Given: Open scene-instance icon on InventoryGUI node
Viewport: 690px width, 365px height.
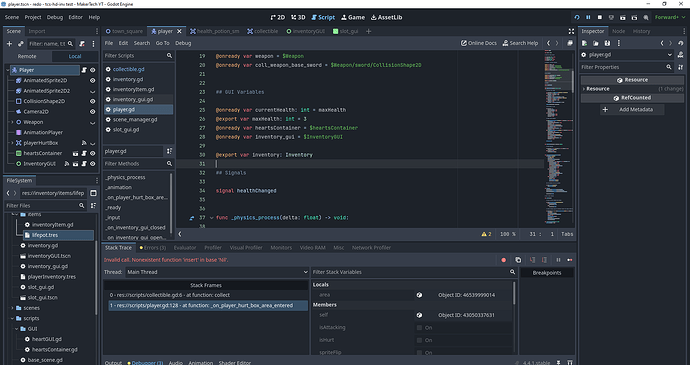Looking at the screenshot, I should pos(76,164).
